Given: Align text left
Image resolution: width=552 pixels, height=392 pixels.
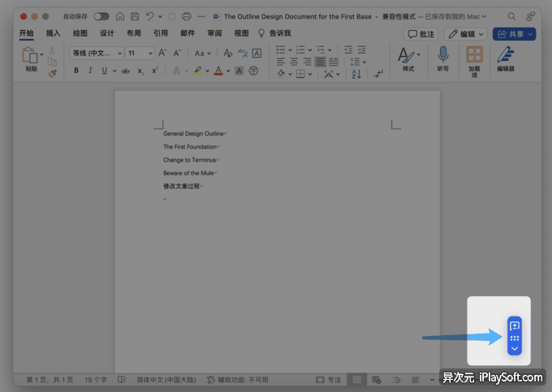Looking at the screenshot, I should point(281,62).
